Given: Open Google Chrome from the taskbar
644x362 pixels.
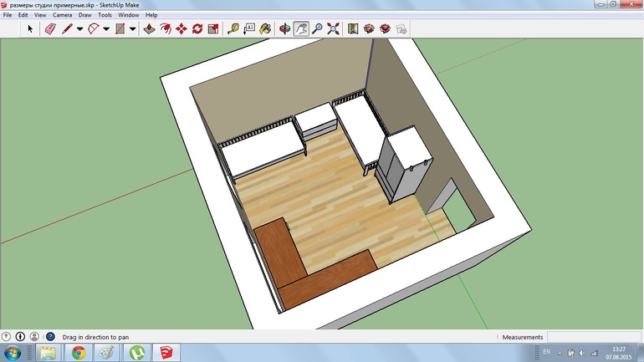Looking at the screenshot, I should pos(78,353).
